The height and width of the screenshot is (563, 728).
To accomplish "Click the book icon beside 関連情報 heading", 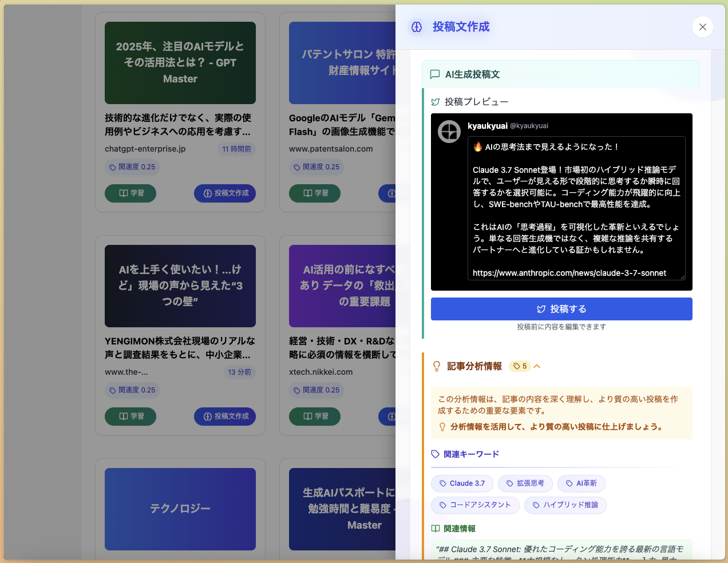I will (x=436, y=529).
